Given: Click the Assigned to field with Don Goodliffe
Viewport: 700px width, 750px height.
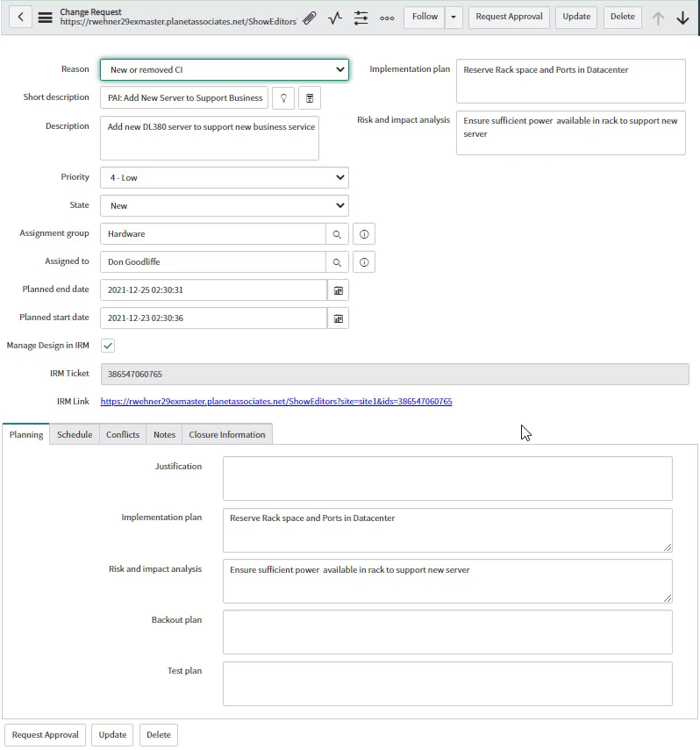Looking at the screenshot, I should [213, 262].
